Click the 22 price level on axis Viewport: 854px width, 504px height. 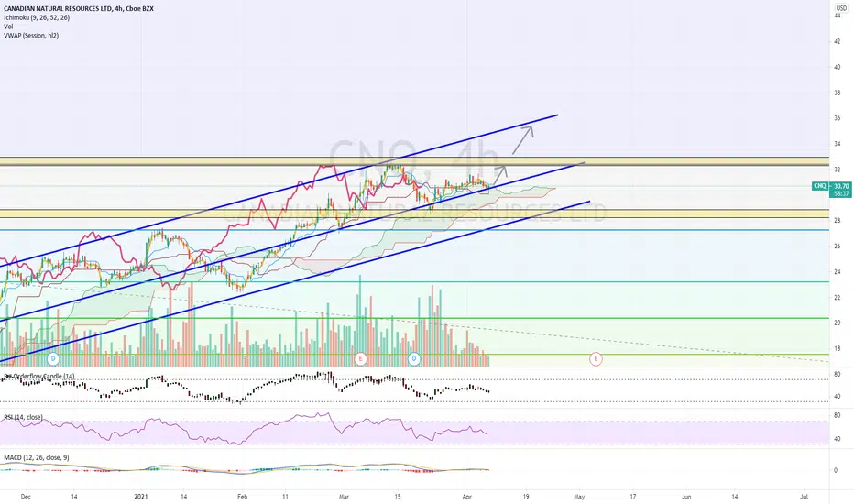pos(838,298)
